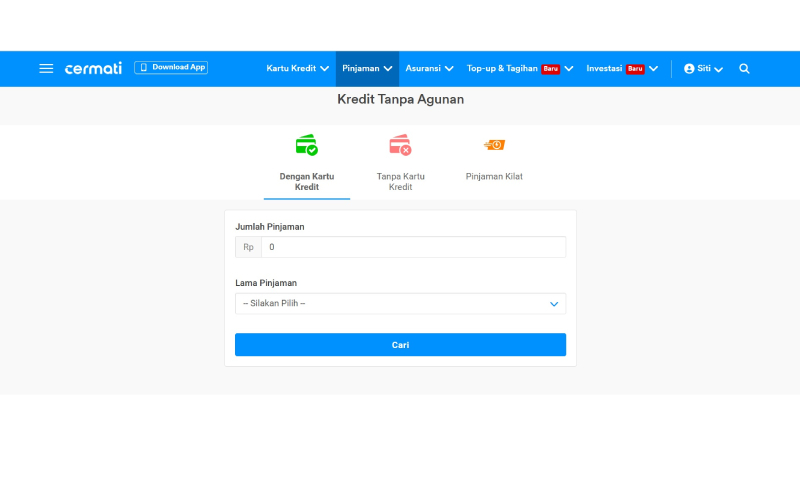This screenshot has width=800, height=480.
Task: Click the red credit card cross icon
Action: (x=400, y=146)
